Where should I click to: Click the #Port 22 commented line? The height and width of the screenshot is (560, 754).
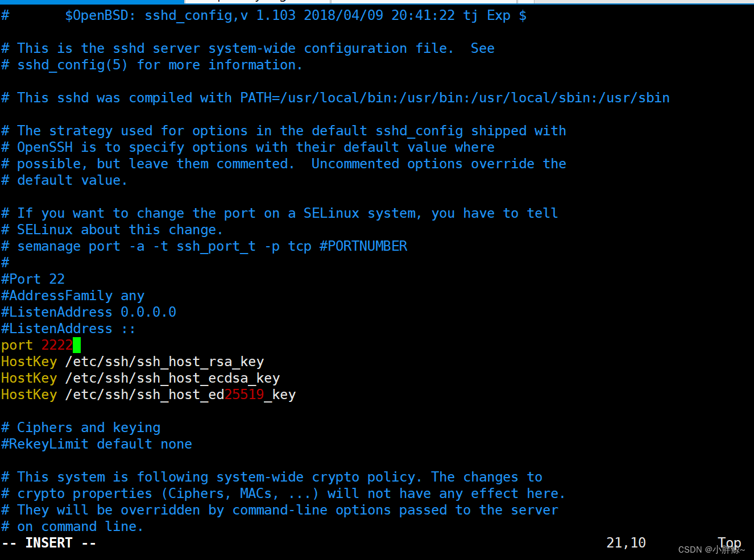pyautogui.click(x=33, y=279)
